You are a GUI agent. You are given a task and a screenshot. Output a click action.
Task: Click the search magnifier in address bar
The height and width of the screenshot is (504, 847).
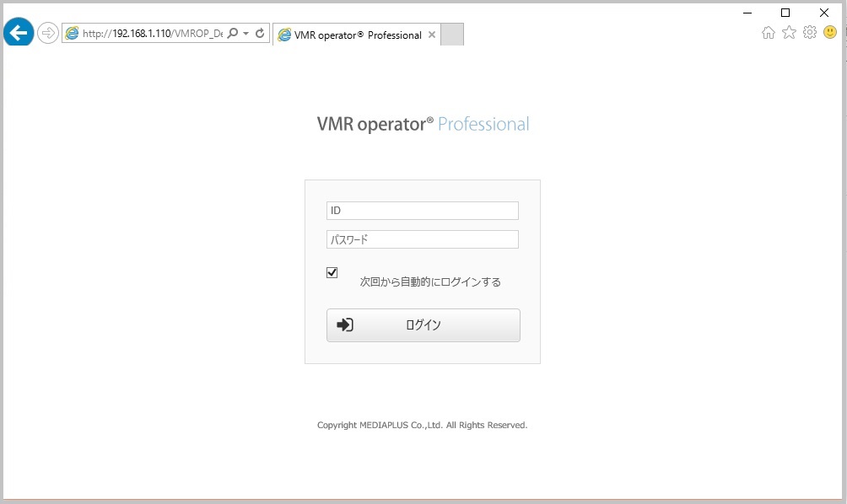233,34
